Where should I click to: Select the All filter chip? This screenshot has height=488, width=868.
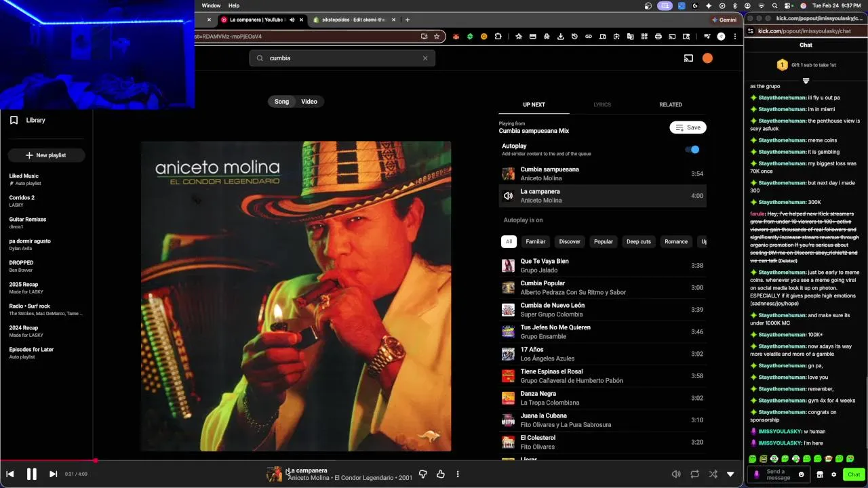509,241
